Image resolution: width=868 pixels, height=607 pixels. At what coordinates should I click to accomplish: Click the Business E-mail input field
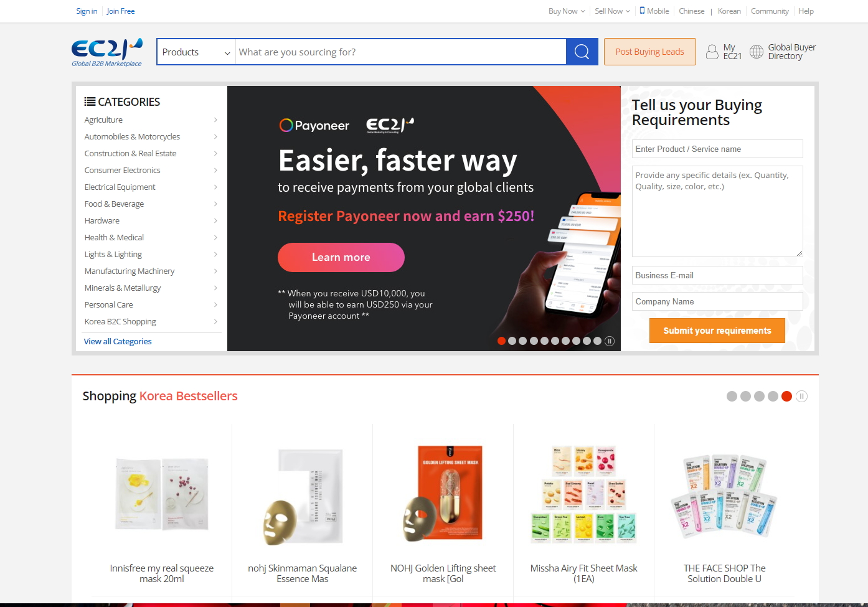717,275
